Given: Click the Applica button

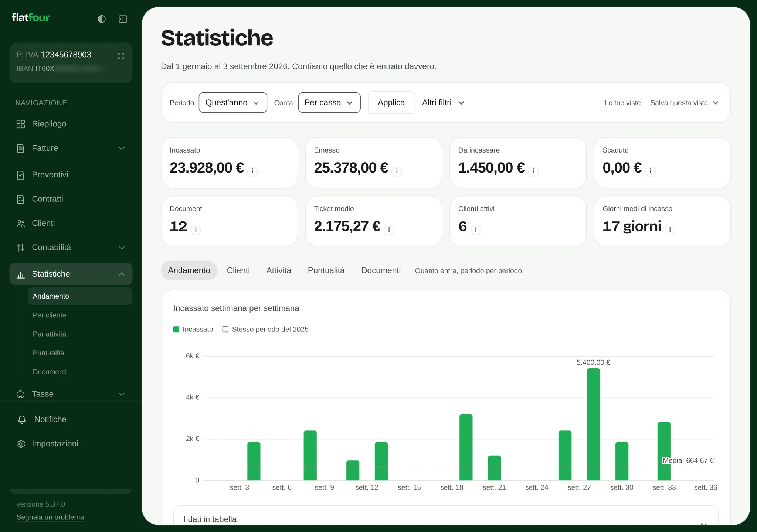Looking at the screenshot, I should [391, 103].
